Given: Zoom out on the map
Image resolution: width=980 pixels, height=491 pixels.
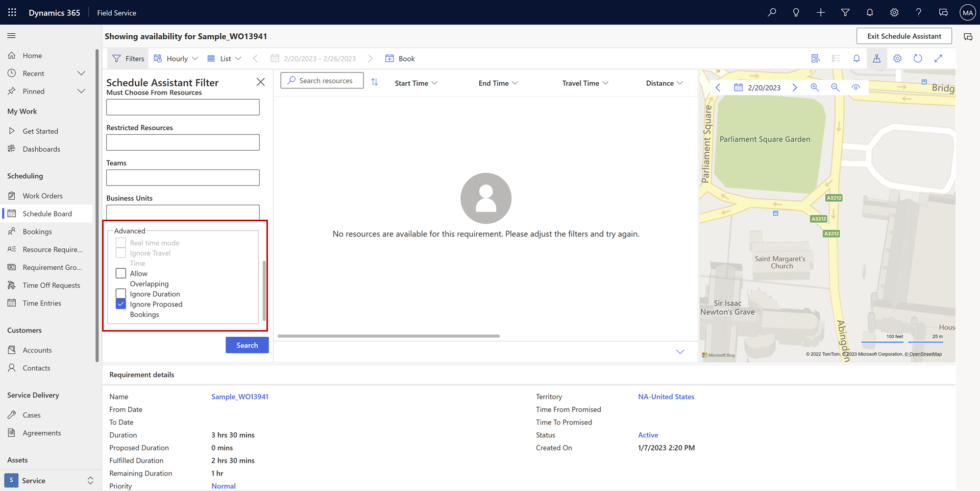Looking at the screenshot, I should click(835, 87).
